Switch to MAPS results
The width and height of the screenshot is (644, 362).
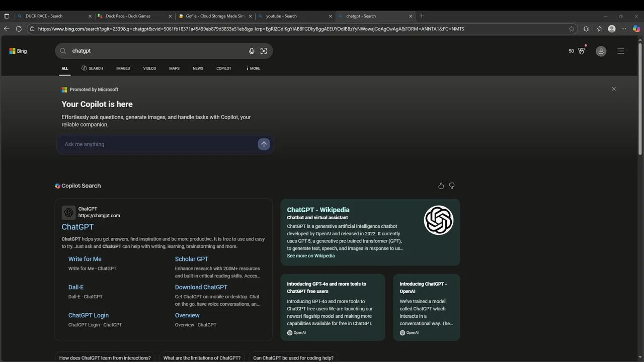(x=174, y=68)
